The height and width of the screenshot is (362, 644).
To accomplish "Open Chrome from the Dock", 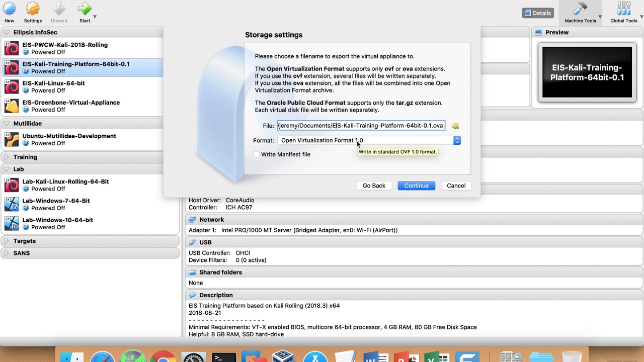I will (x=163, y=356).
